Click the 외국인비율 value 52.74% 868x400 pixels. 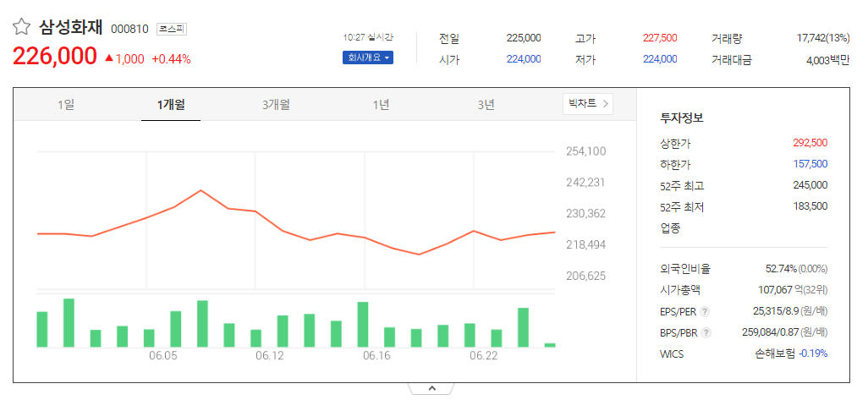coord(781,269)
